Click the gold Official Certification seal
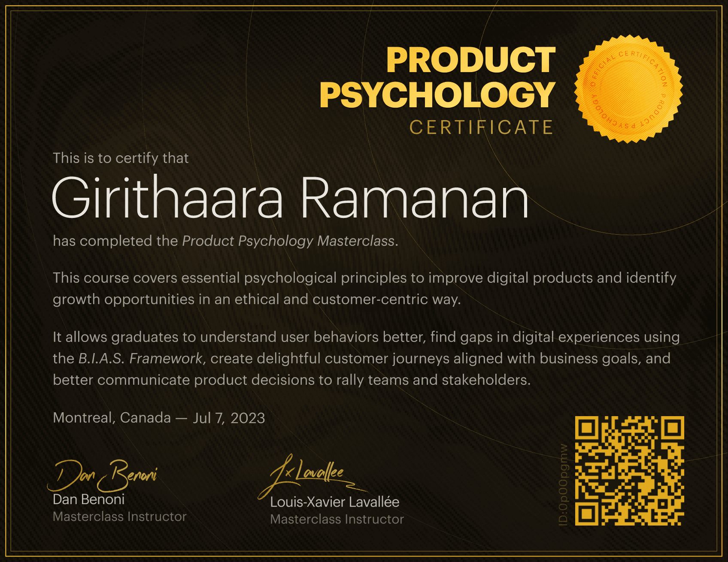 [x=628, y=89]
